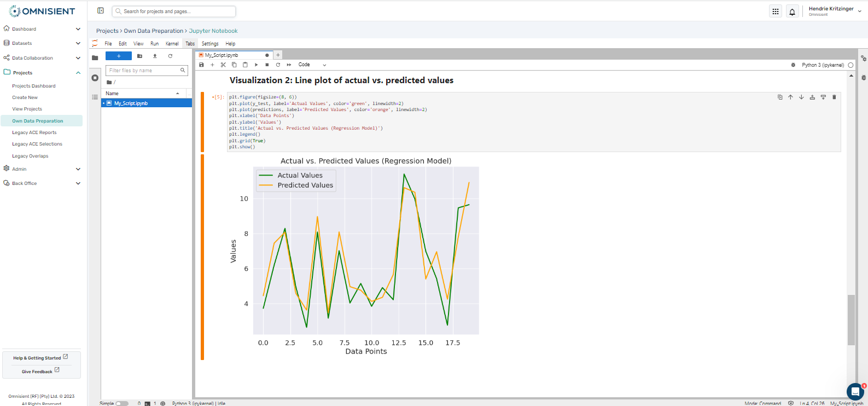The height and width of the screenshot is (406, 868).
Task: Open Help & Getting Started
Action: click(x=41, y=357)
